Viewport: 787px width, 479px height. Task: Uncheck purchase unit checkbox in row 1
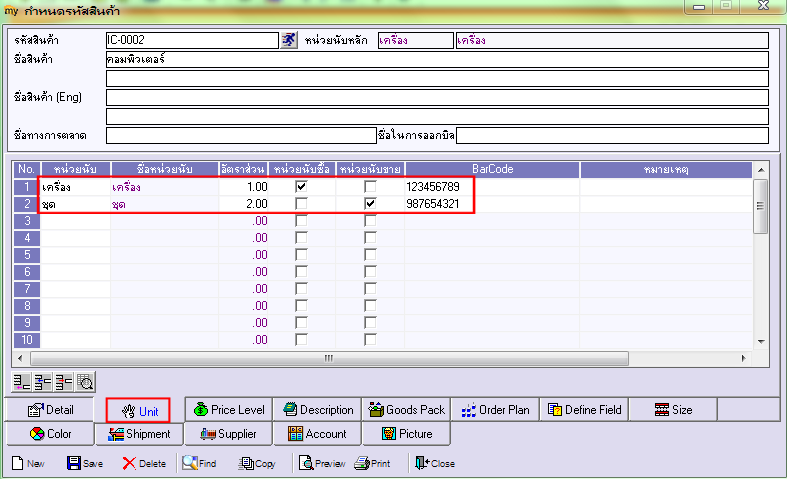point(301,187)
